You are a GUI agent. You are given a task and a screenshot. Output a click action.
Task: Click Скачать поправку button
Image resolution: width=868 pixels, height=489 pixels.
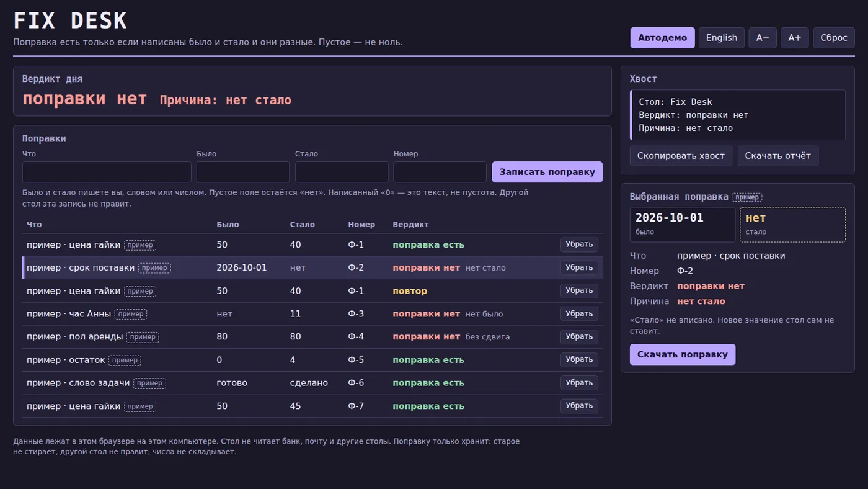tap(682, 354)
